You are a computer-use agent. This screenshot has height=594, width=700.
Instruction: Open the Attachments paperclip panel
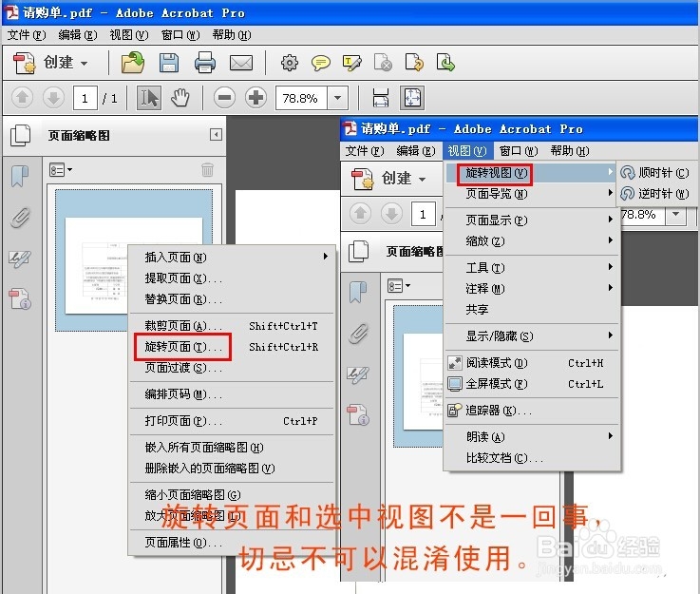click(x=20, y=218)
